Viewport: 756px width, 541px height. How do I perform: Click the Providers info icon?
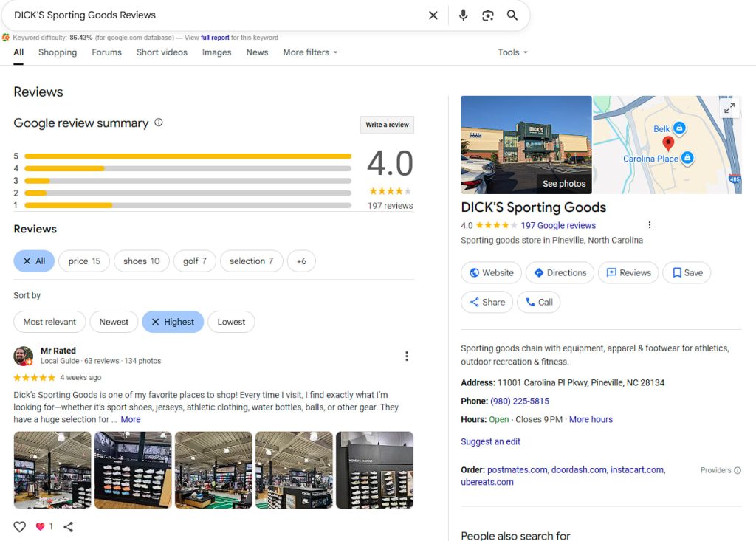pos(738,470)
